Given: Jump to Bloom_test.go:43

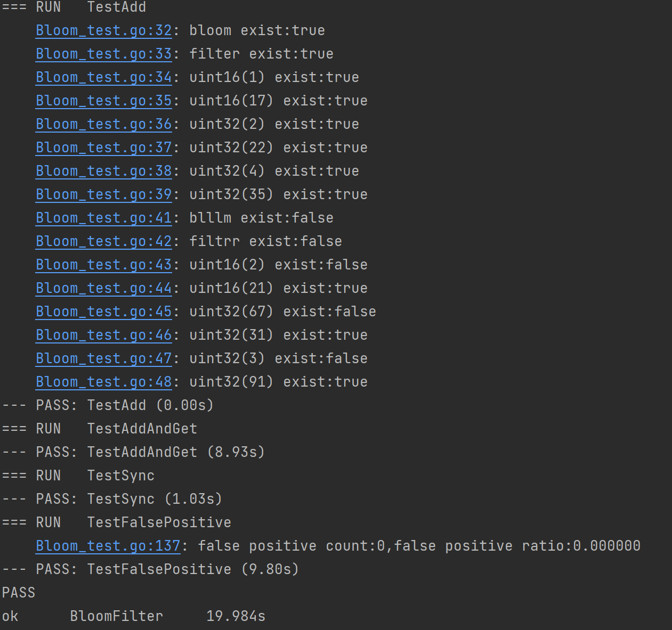Looking at the screenshot, I should pyautogui.click(x=103, y=265).
